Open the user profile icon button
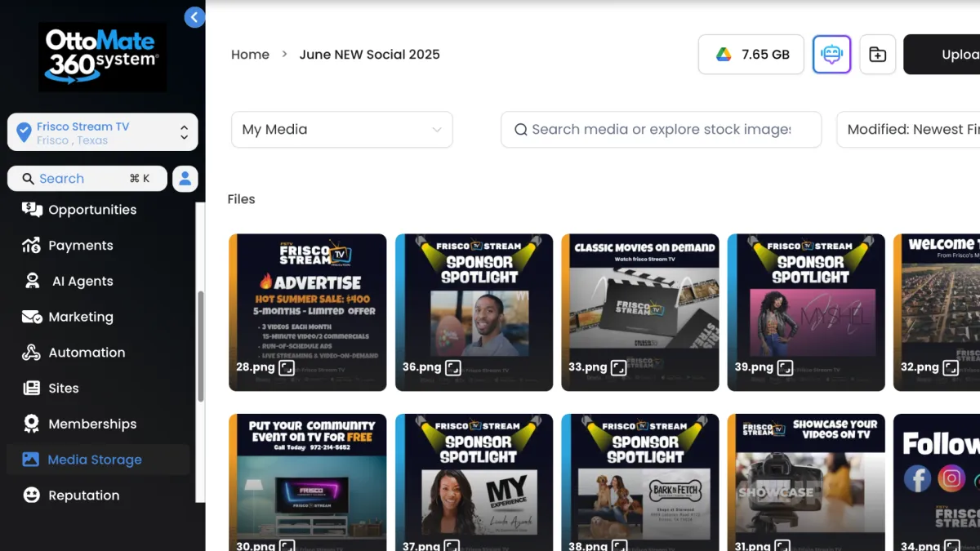The height and width of the screenshot is (551, 980). pos(185,179)
